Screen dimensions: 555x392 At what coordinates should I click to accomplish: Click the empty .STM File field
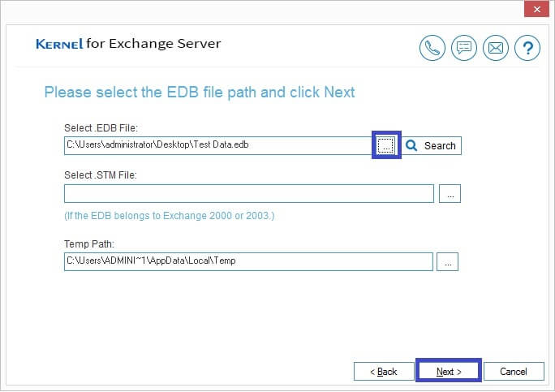click(x=249, y=193)
